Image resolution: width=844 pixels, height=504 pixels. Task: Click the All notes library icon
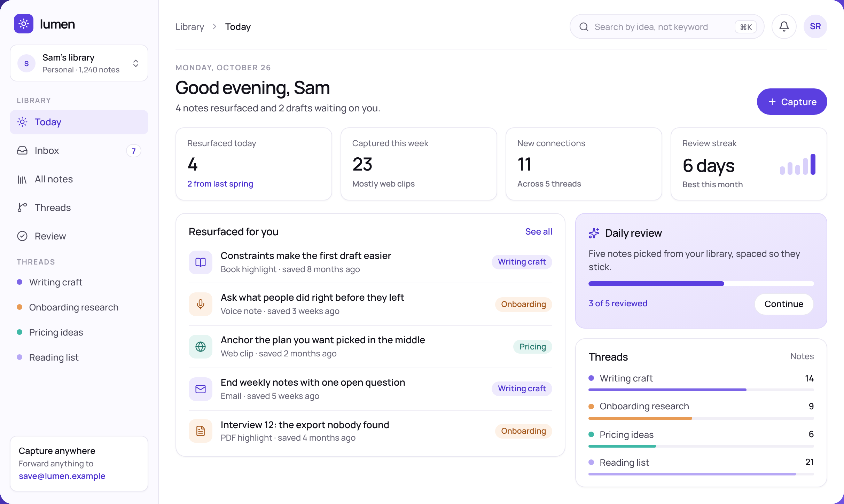[22, 179]
